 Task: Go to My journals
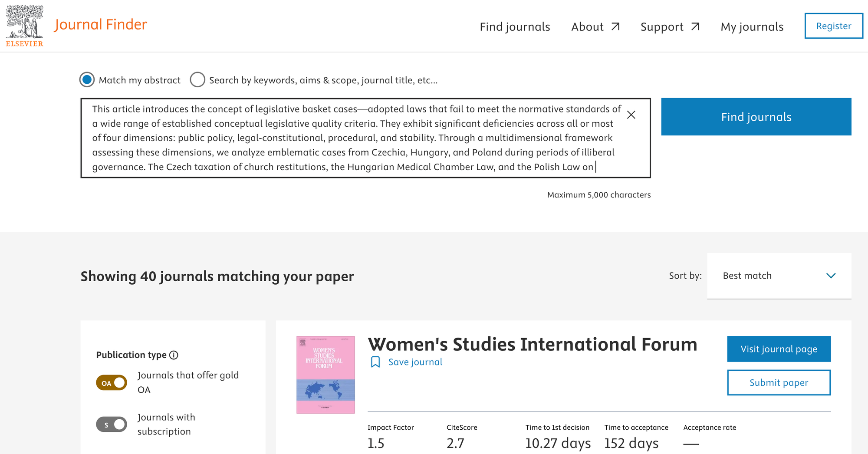(752, 26)
